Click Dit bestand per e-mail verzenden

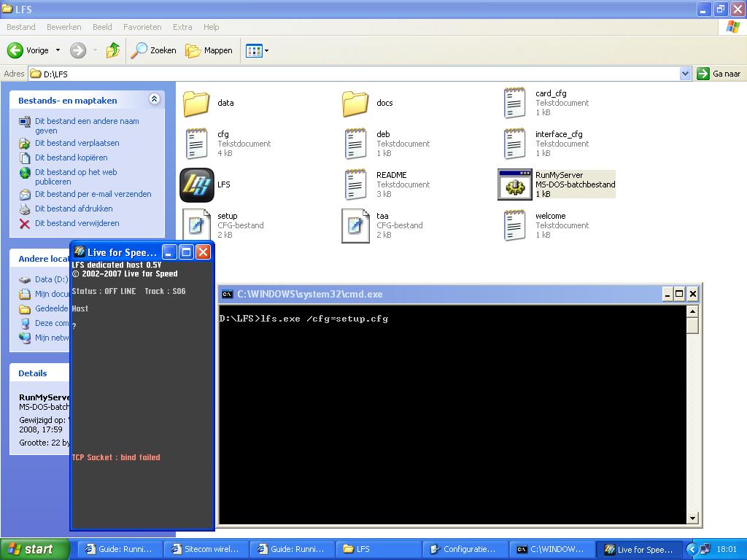93,194
